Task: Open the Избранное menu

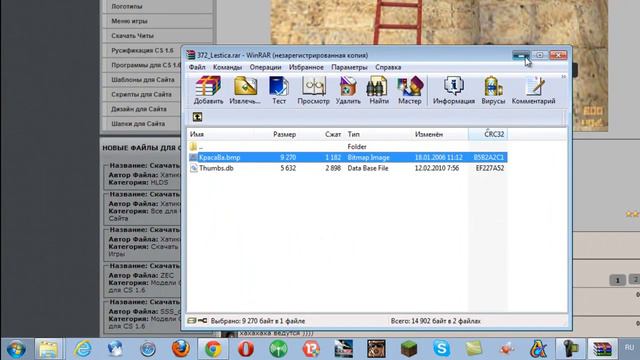Action: coord(306,67)
